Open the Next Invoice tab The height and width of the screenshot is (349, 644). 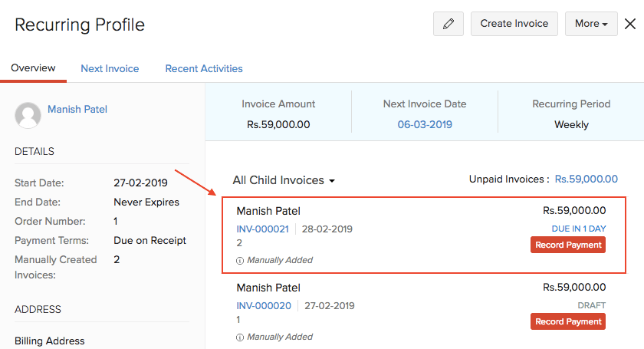pos(110,68)
